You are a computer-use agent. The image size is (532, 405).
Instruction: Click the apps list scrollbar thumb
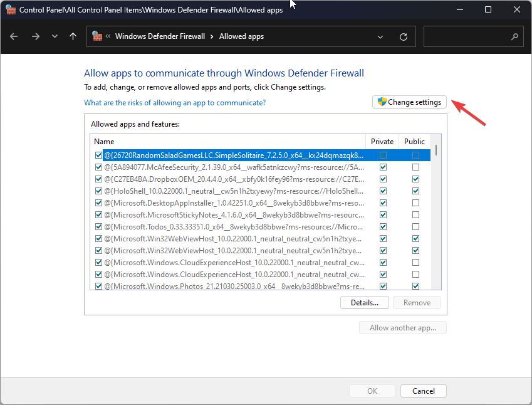click(436, 150)
